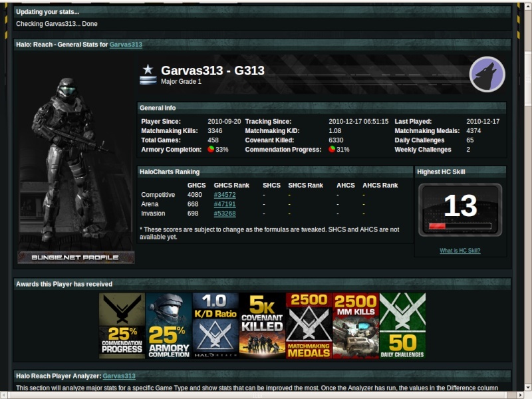This screenshot has height=399, width=532.
Task: Click the General Info section heading
Action: click(x=158, y=108)
